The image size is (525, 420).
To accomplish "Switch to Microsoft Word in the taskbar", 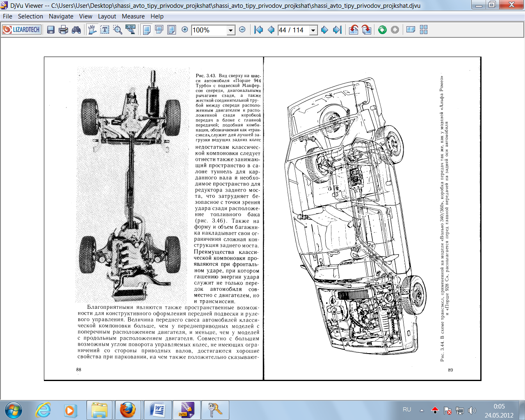I will [157, 410].
